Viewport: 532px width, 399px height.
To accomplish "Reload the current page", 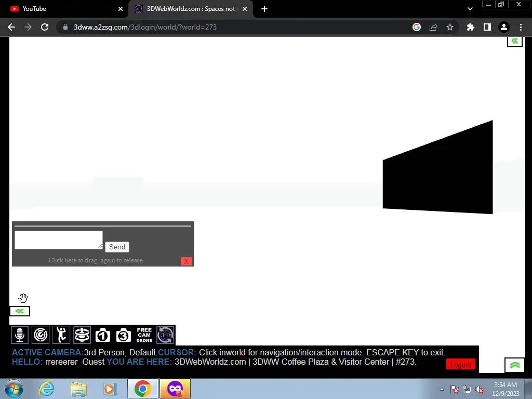I will 45,27.
